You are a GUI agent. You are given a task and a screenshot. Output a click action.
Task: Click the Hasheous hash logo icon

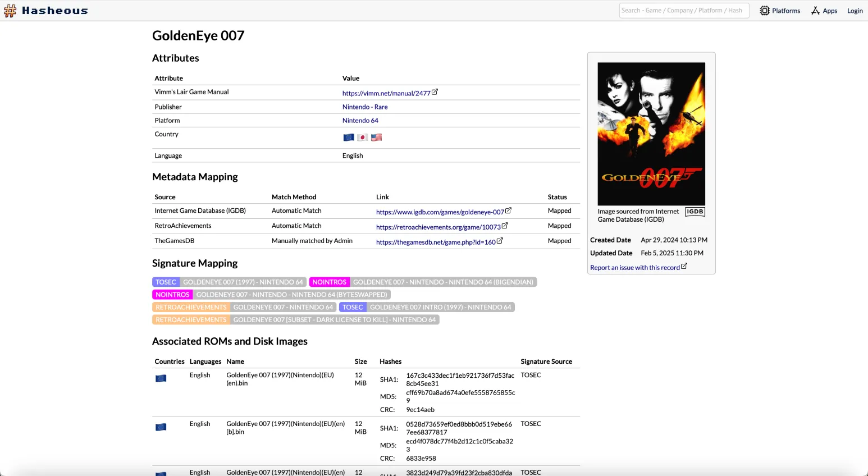coord(10,11)
